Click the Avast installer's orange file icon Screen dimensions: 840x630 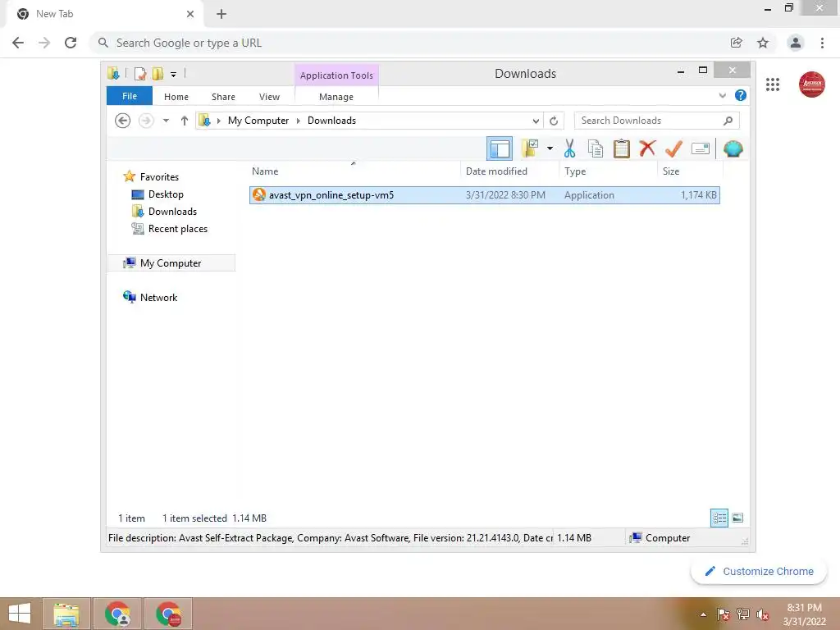[258, 194]
